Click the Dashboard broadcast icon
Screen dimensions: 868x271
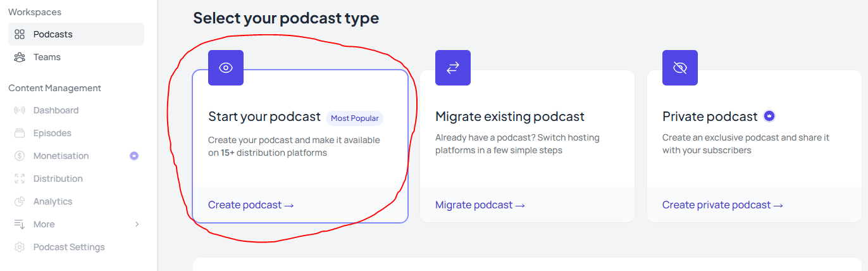click(20, 110)
